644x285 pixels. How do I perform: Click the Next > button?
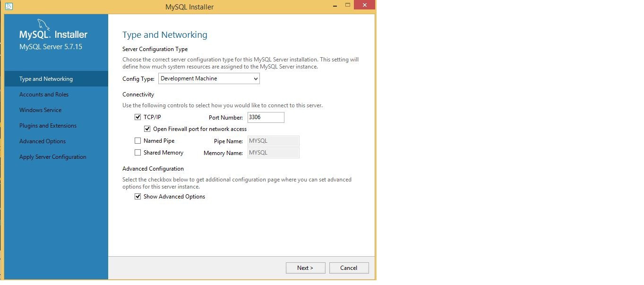[305, 268]
